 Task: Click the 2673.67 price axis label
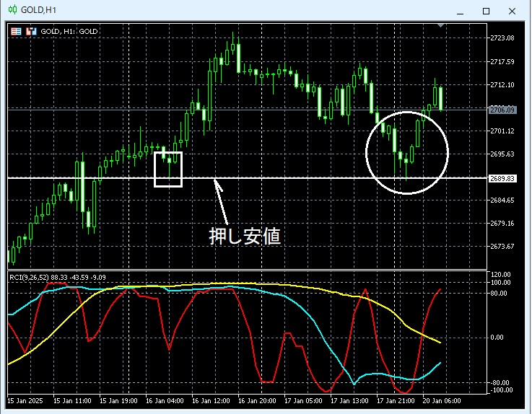pos(502,246)
